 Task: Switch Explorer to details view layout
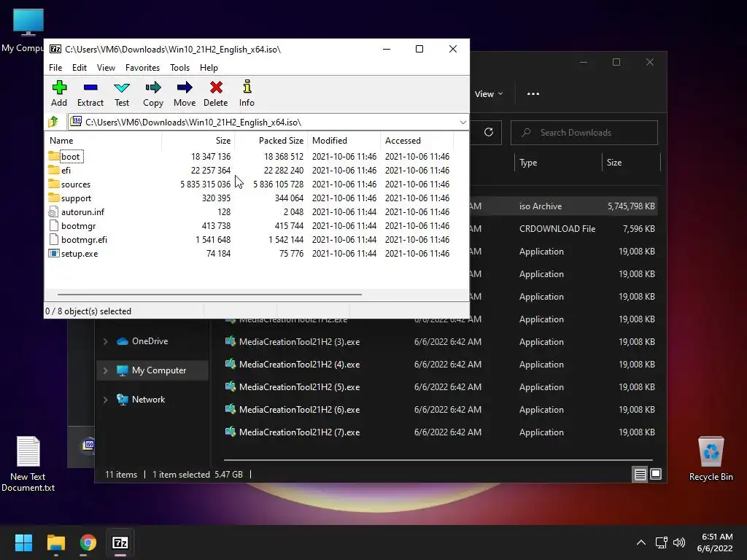(x=640, y=474)
